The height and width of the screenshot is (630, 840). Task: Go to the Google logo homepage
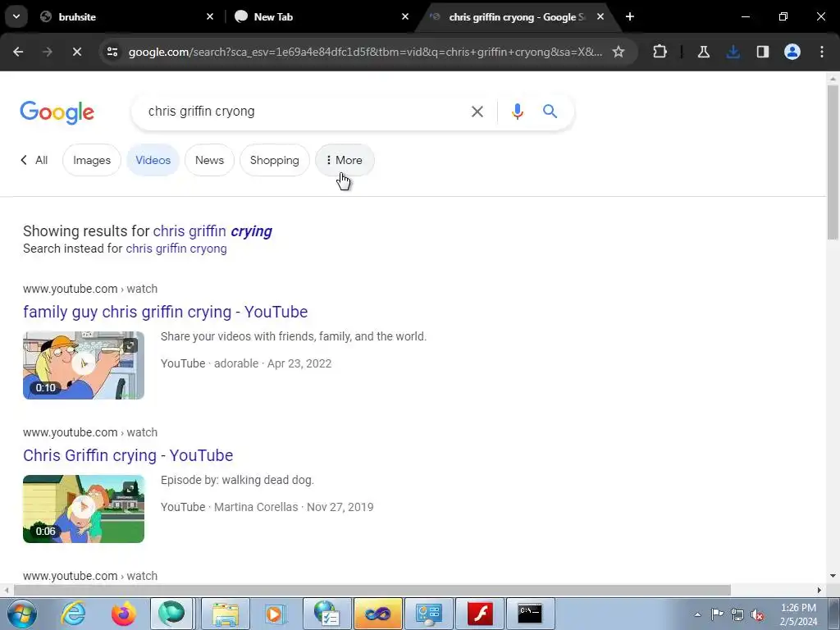click(x=57, y=112)
